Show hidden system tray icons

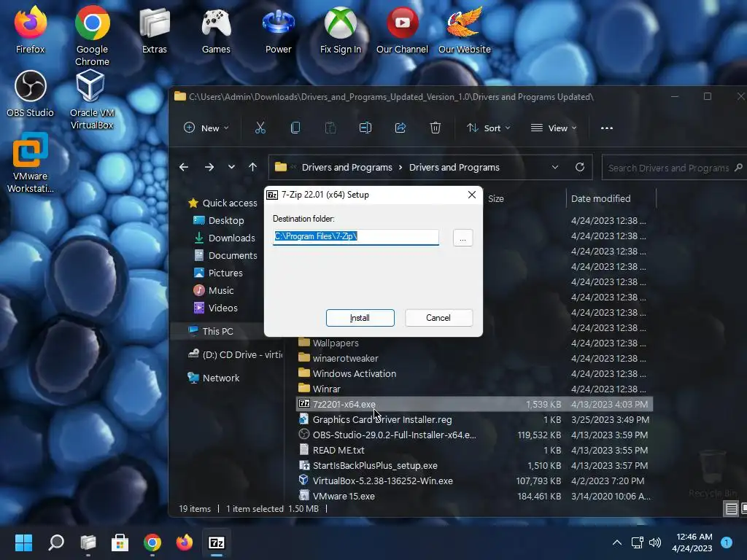point(617,542)
